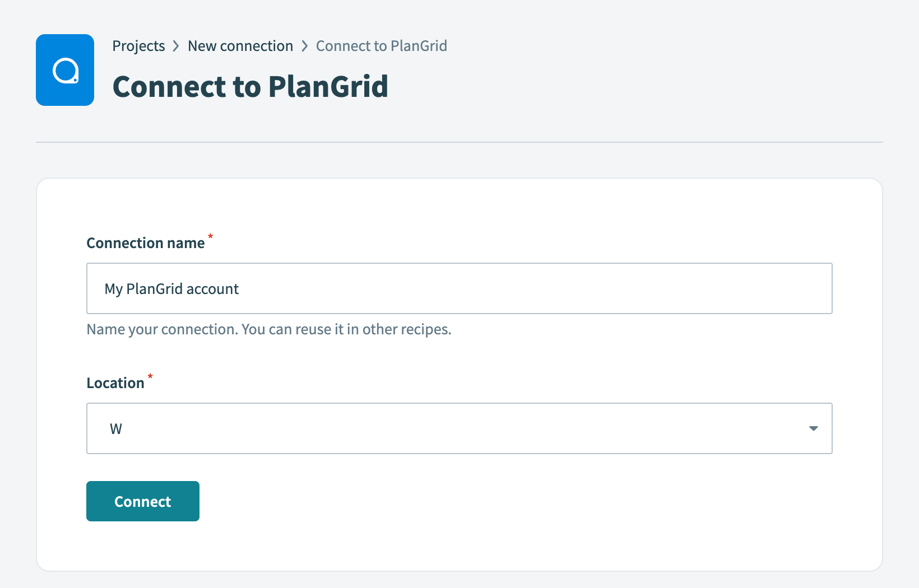This screenshot has height=588, width=919.
Task: Select New connection in the breadcrumb trail
Action: click(240, 46)
